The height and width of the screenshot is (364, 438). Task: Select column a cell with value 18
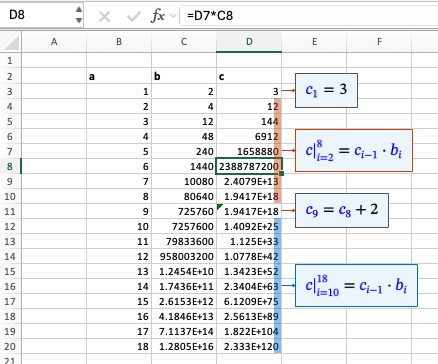click(x=119, y=346)
